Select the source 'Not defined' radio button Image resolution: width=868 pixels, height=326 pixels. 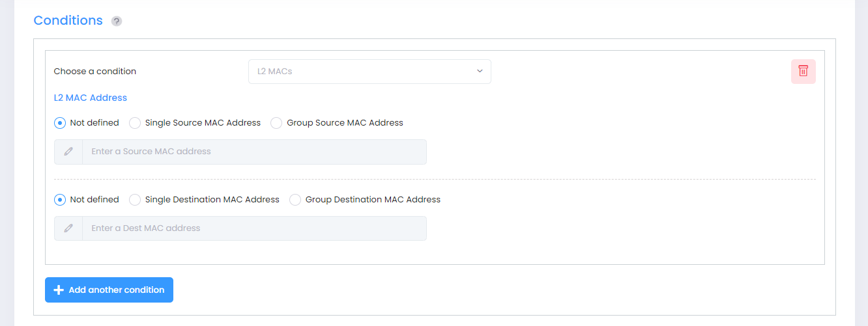(60, 123)
